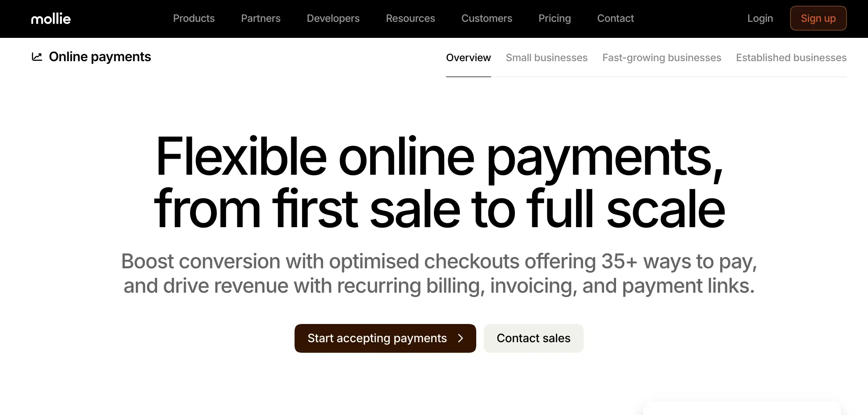Click the Contact sales button

tap(533, 338)
